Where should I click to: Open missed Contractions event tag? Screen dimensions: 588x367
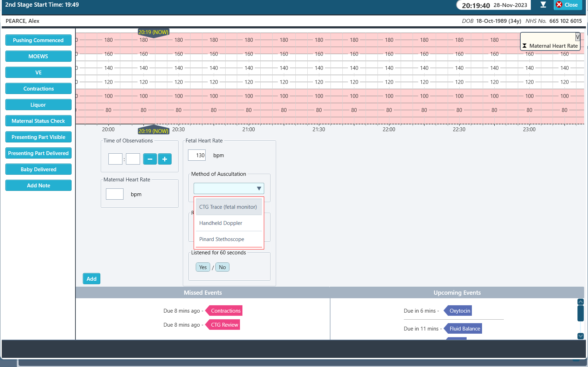[x=224, y=311]
